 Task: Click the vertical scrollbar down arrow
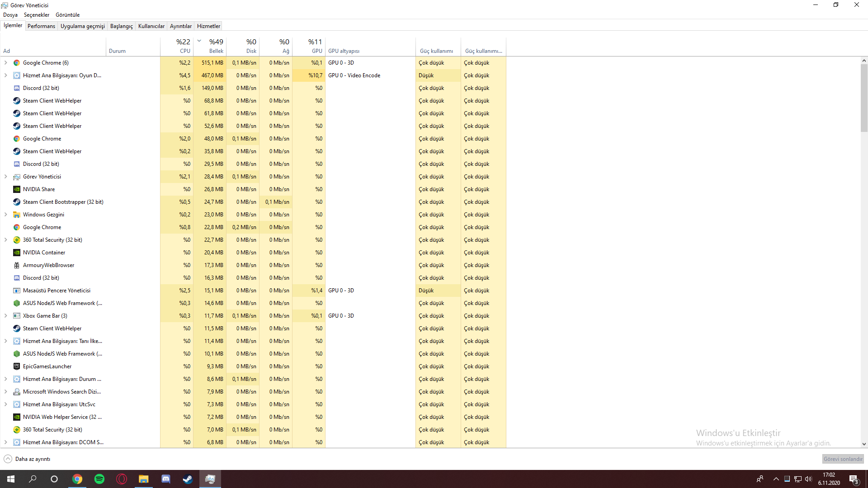(864, 444)
